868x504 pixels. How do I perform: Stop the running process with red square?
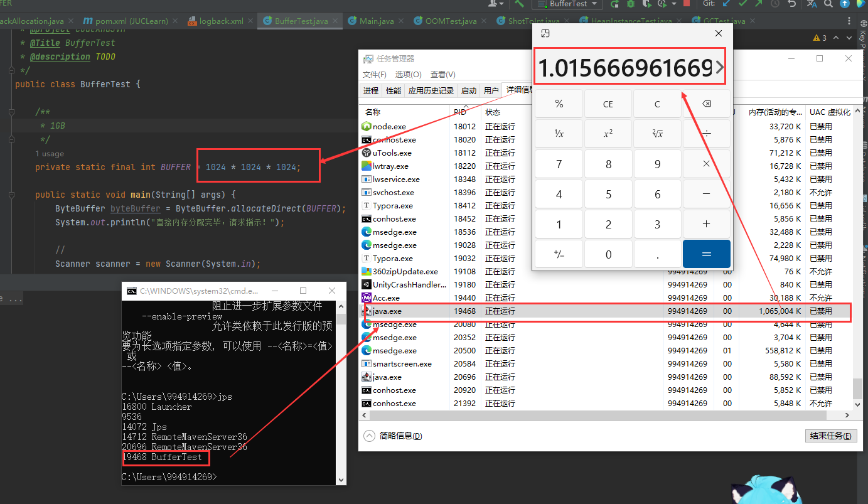(x=687, y=4)
